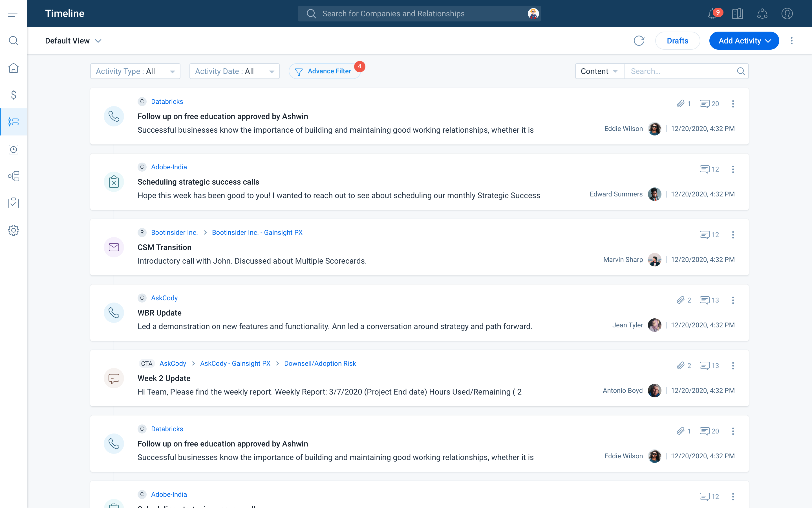812x508 pixels.
Task: View attachments on the WBR Update activity
Action: tap(683, 300)
